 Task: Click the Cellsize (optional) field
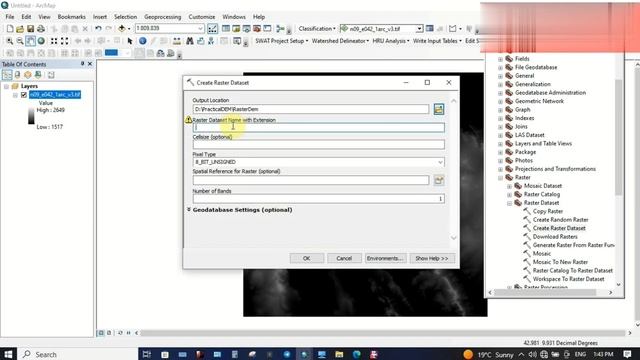(319, 144)
